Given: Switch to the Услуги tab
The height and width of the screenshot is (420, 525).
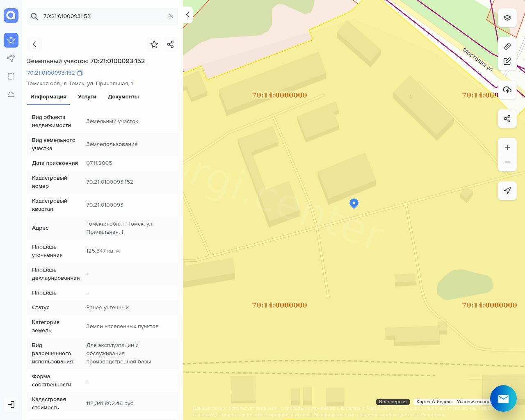Looking at the screenshot, I should pos(87,97).
